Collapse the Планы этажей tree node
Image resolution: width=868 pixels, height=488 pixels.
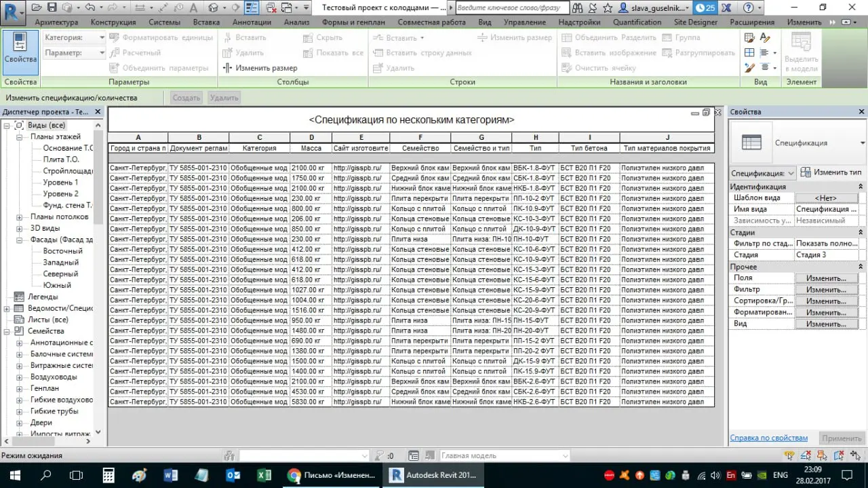[x=20, y=136]
